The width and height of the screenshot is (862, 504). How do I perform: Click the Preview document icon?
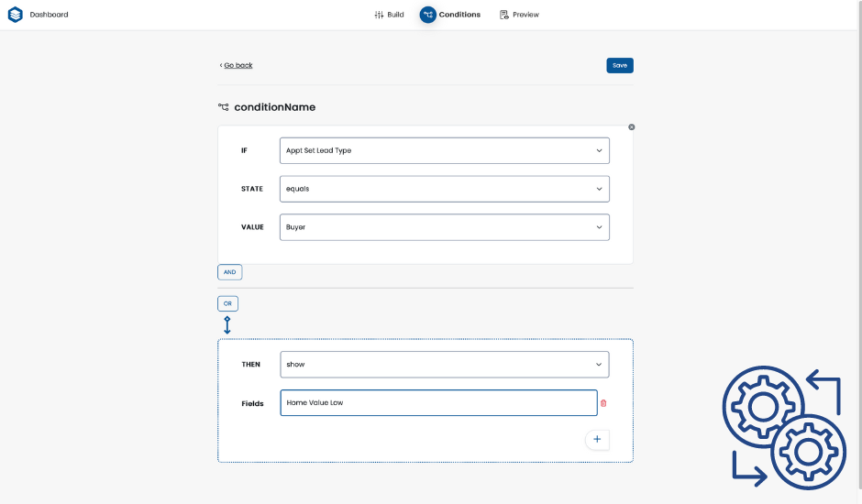click(x=503, y=15)
